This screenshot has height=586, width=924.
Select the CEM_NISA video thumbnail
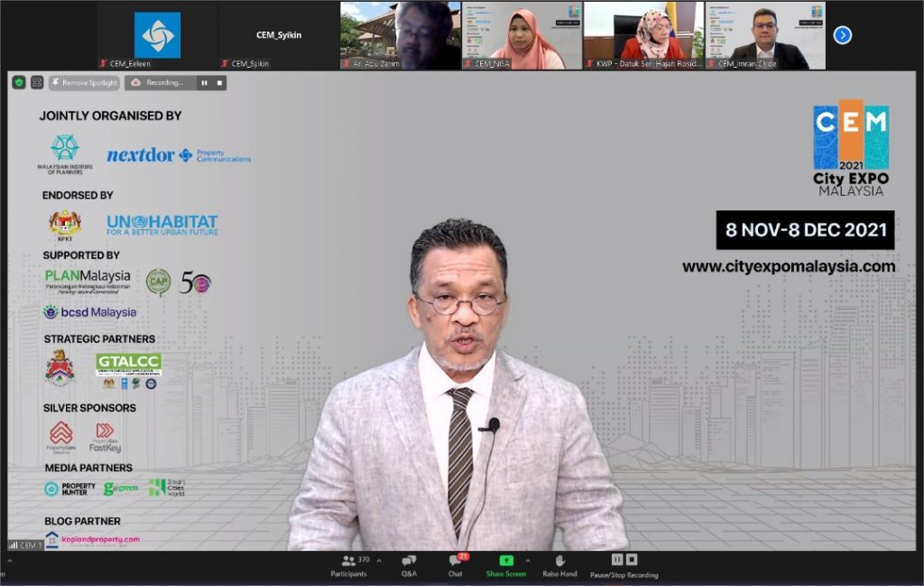coord(521,35)
